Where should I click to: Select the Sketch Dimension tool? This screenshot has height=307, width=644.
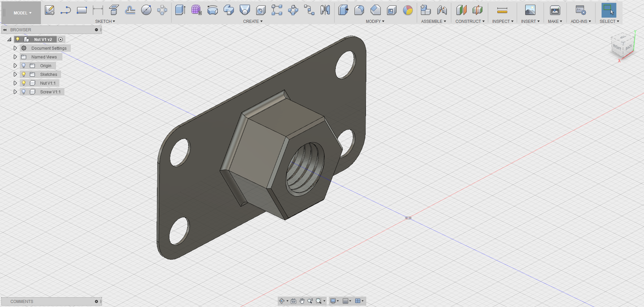(97, 10)
